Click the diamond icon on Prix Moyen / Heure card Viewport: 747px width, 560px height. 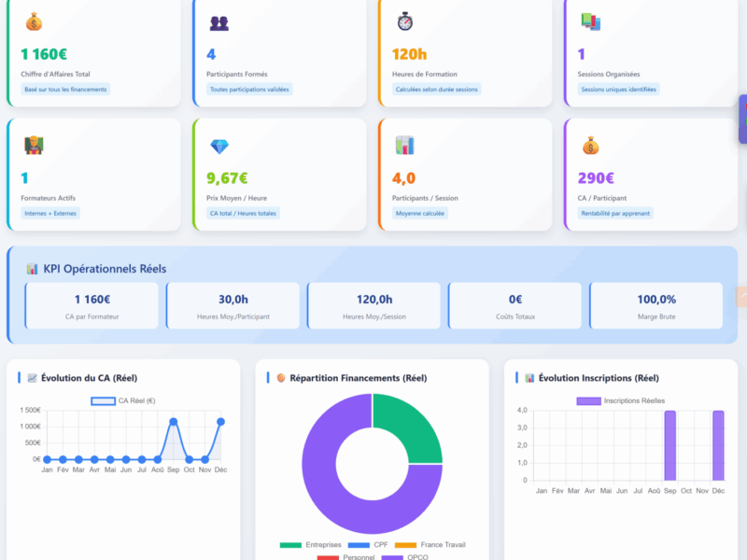tap(219, 147)
